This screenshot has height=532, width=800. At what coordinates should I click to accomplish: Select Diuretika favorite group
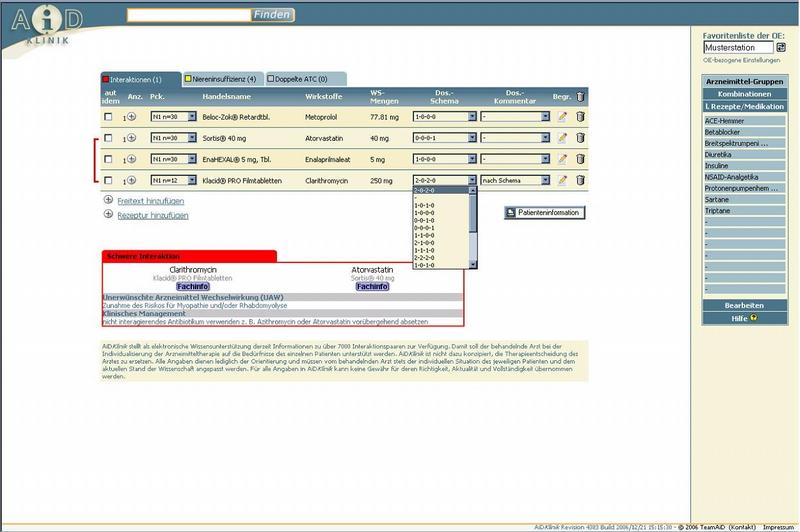[x=744, y=155]
